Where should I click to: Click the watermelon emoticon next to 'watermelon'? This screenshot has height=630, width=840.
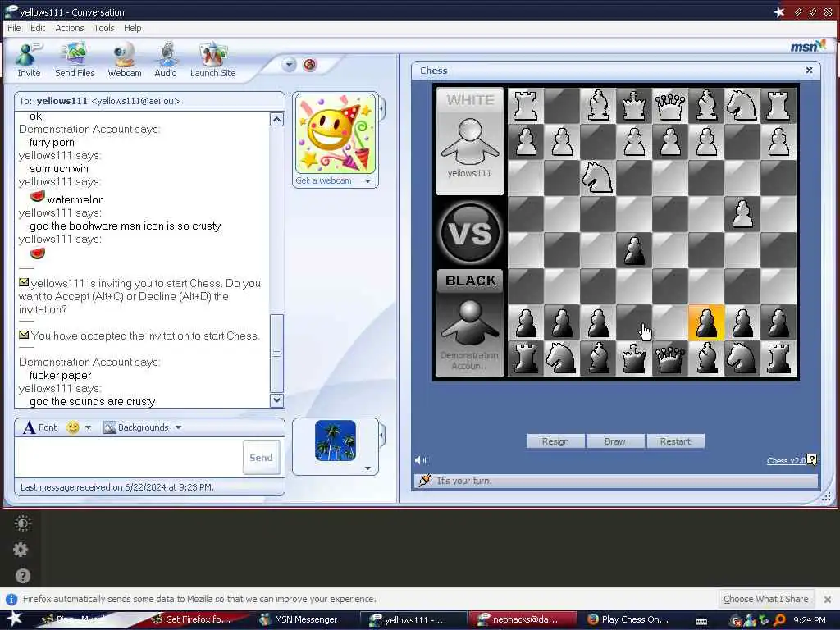37,196
